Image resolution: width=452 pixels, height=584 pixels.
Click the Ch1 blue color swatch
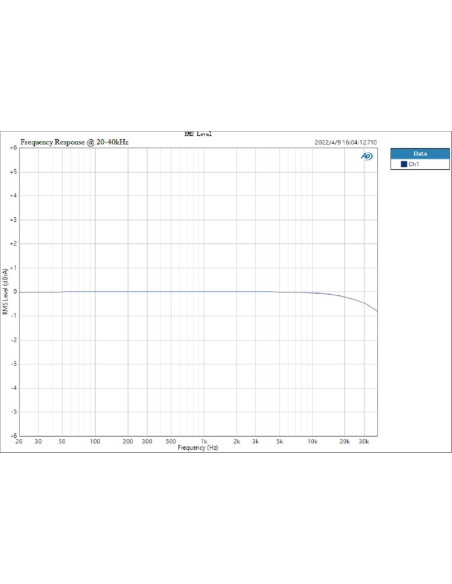(404, 164)
